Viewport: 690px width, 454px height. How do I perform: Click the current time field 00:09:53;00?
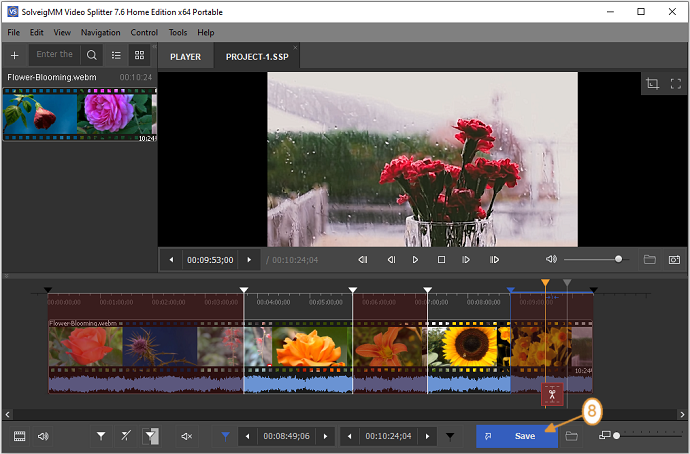click(210, 260)
